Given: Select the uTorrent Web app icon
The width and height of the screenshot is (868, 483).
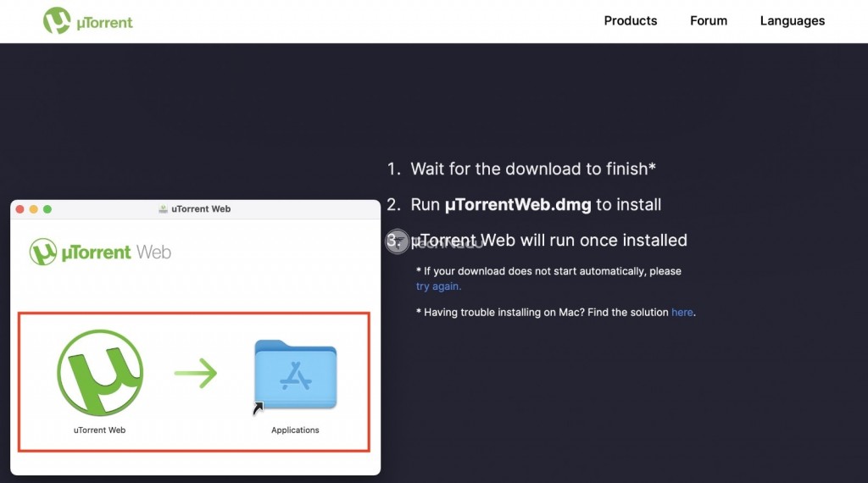Looking at the screenshot, I should tap(100, 372).
